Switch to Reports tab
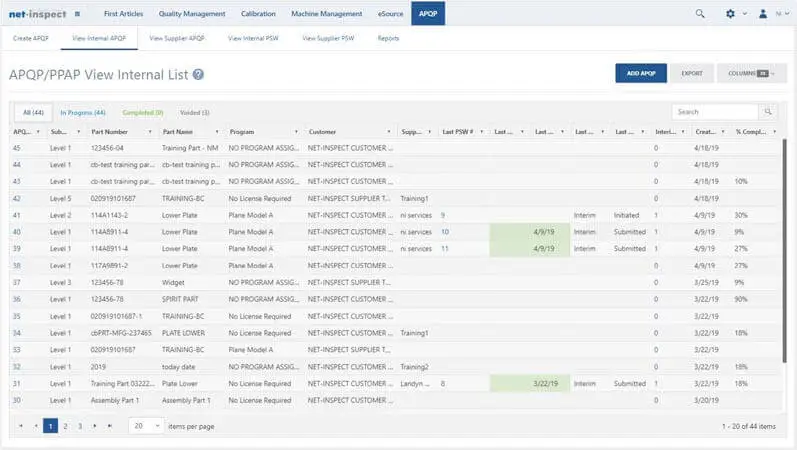Image resolution: width=797 pixels, height=450 pixels. pyautogui.click(x=388, y=38)
